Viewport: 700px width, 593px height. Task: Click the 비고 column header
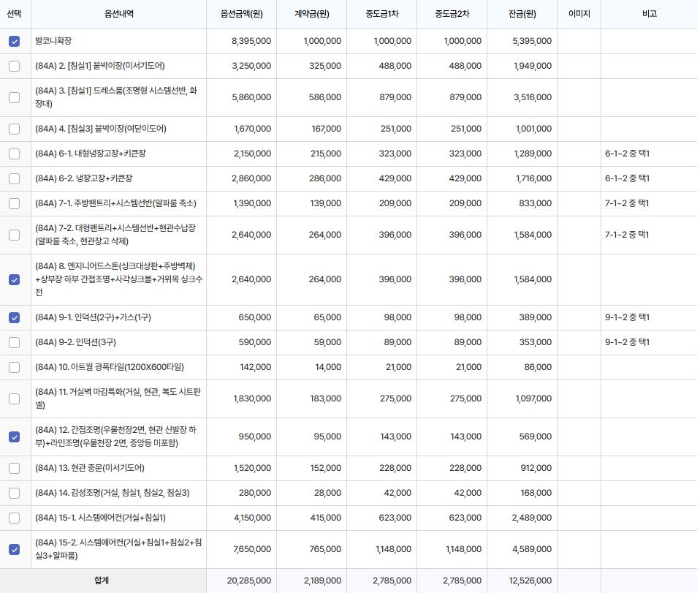649,14
